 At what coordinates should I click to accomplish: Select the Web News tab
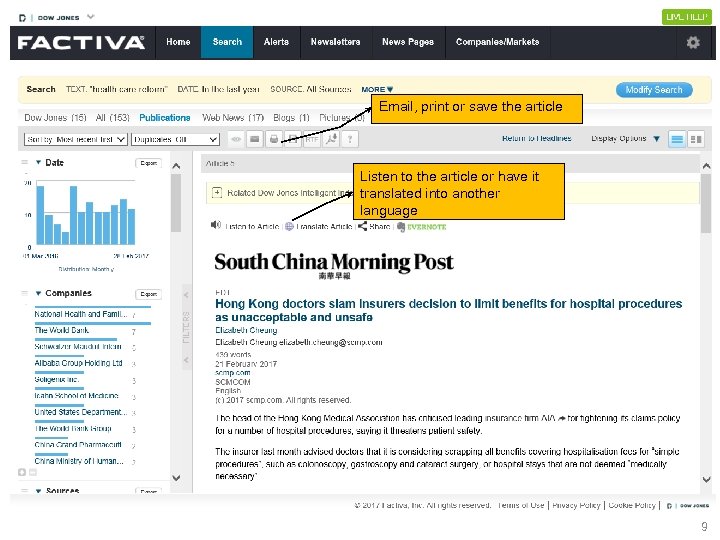(x=233, y=118)
